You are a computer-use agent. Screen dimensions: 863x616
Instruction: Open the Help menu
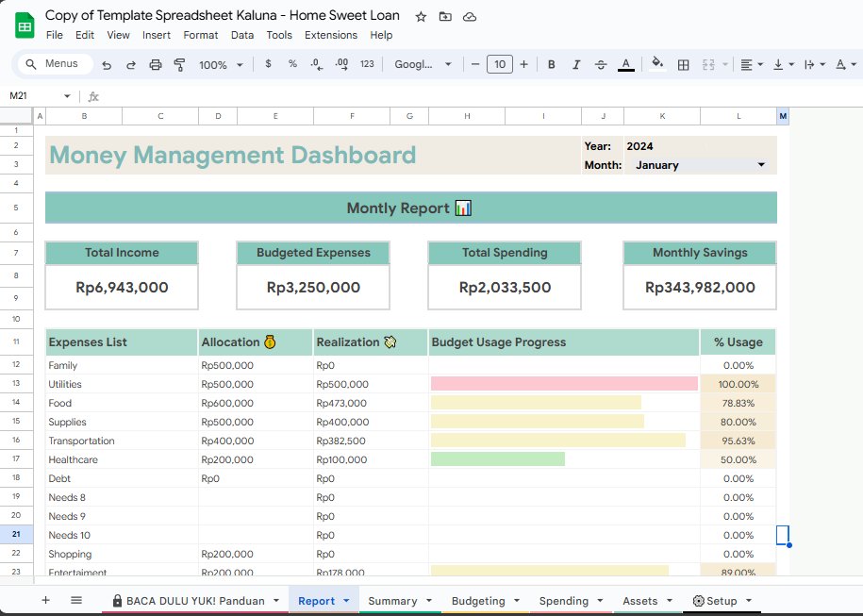[381, 35]
